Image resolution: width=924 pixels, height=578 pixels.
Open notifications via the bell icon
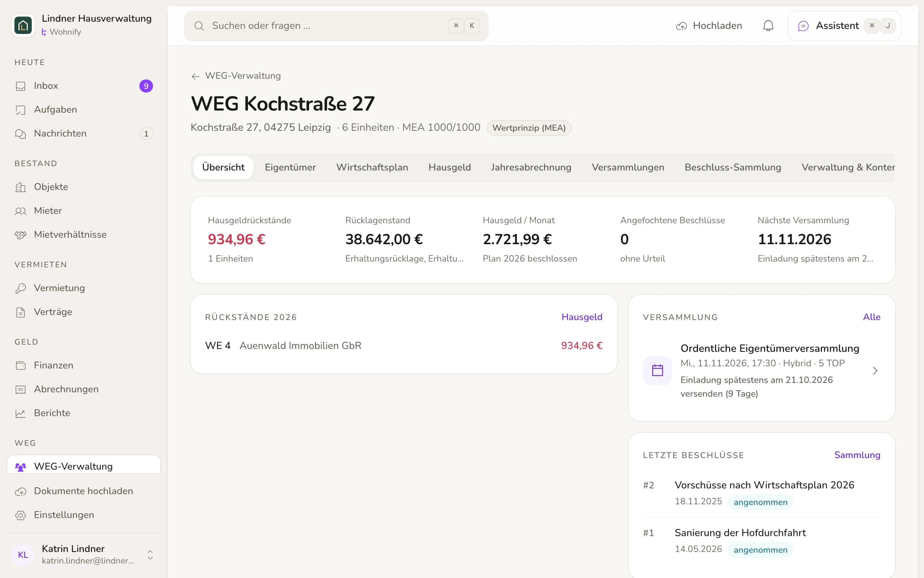click(768, 26)
